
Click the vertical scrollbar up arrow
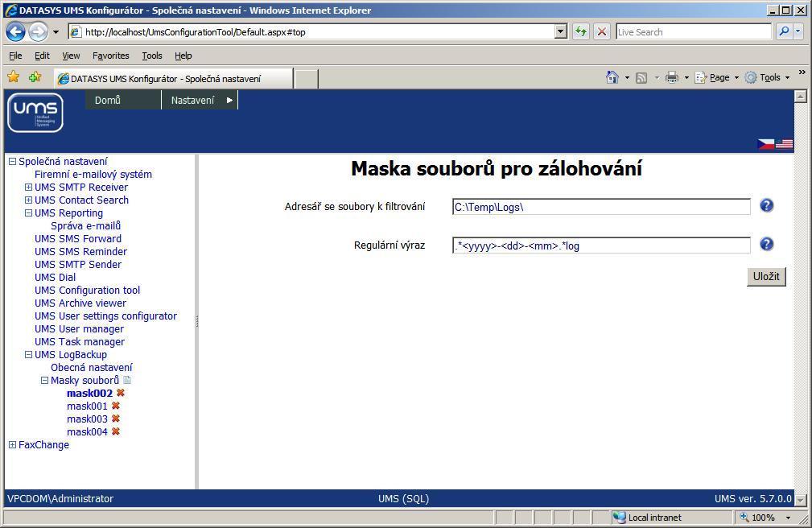click(x=800, y=97)
